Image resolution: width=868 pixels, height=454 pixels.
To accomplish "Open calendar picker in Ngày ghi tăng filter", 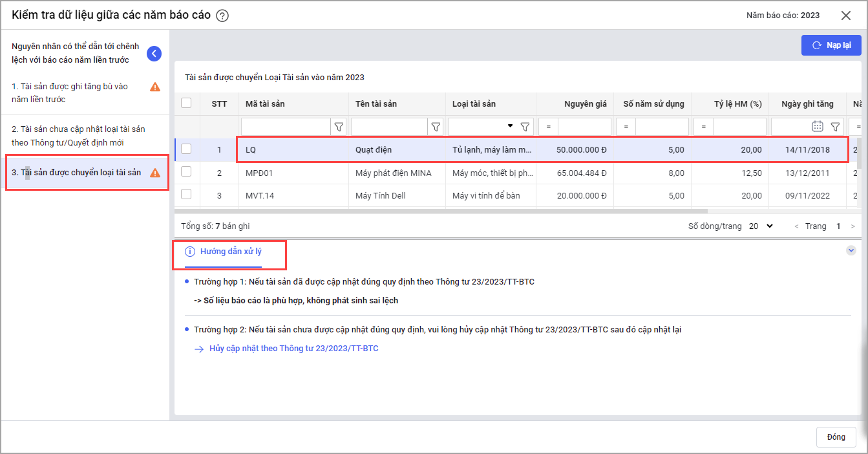I will click(818, 127).
